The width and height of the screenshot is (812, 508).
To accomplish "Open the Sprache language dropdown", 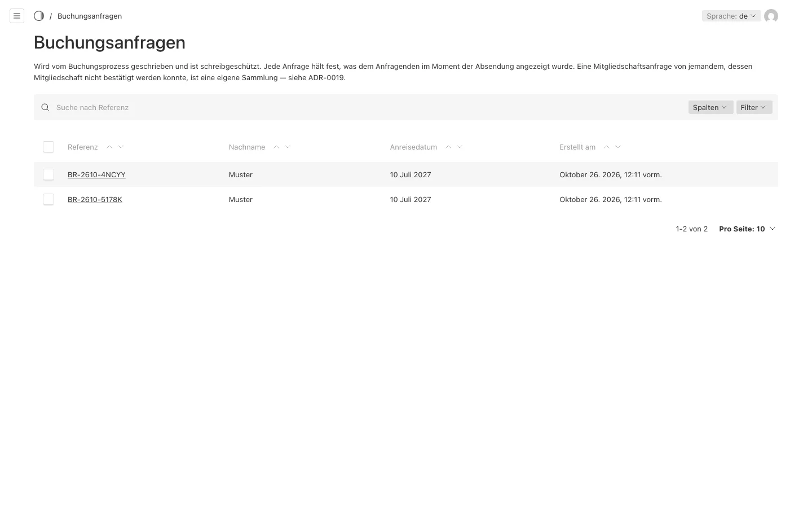I will (731, 16).
